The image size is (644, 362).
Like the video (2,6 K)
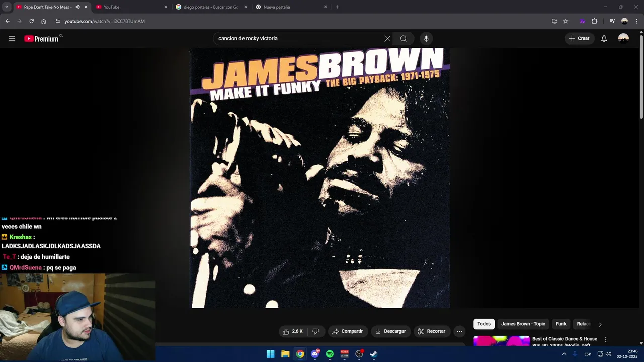pos(292,331)
